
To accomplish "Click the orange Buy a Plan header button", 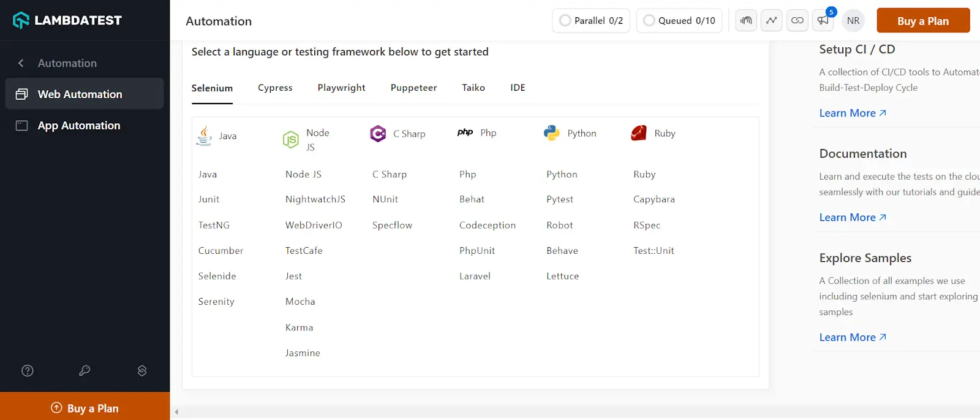I will point(922,21).
